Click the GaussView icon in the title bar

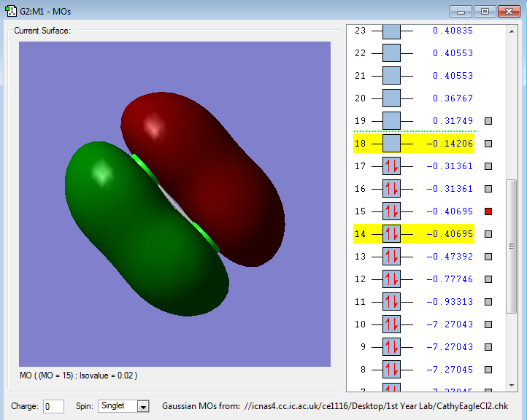coord(11,11)
